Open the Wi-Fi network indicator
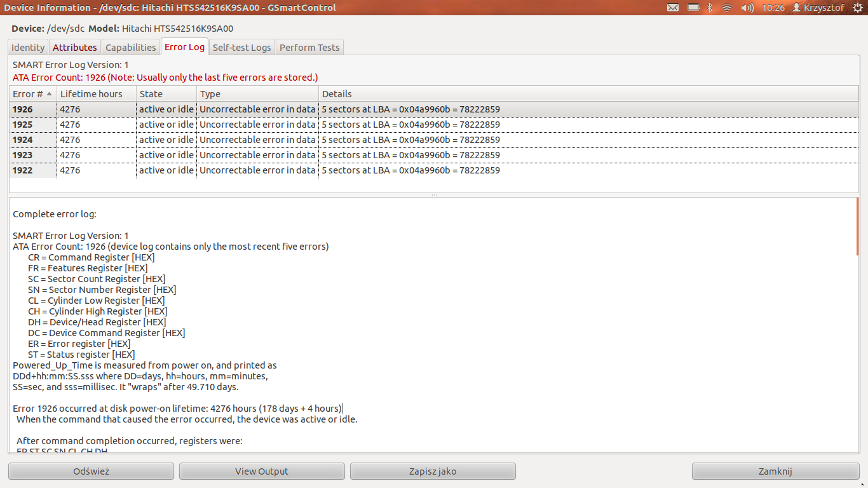This screenshot has width=868, height=488. [x=728, y=8]
